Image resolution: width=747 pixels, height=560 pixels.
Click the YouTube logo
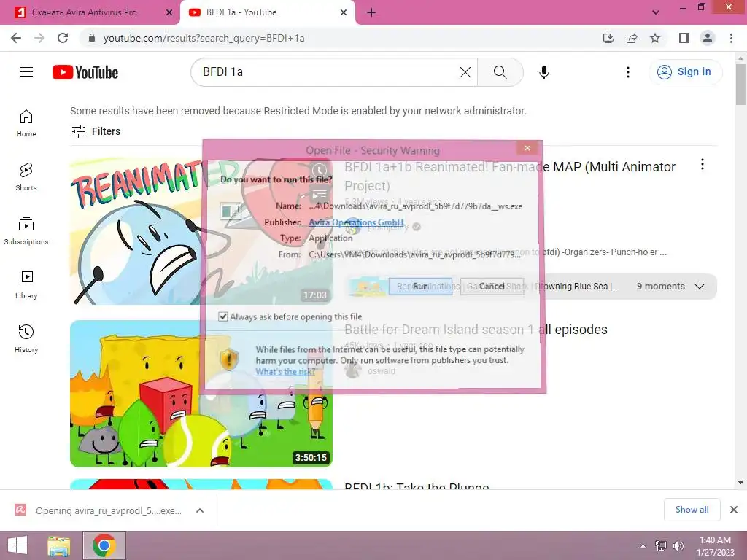pyautogui.click(x=85, y=72)
